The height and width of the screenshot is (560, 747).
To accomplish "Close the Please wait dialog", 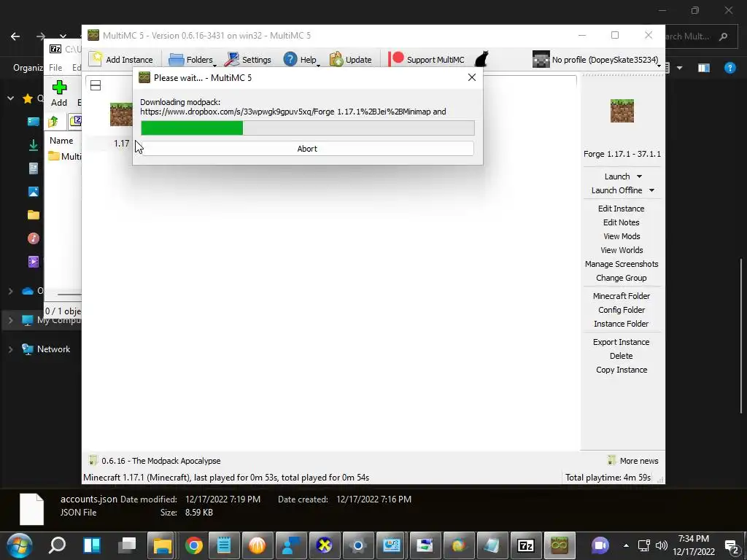I will (472, 77).
